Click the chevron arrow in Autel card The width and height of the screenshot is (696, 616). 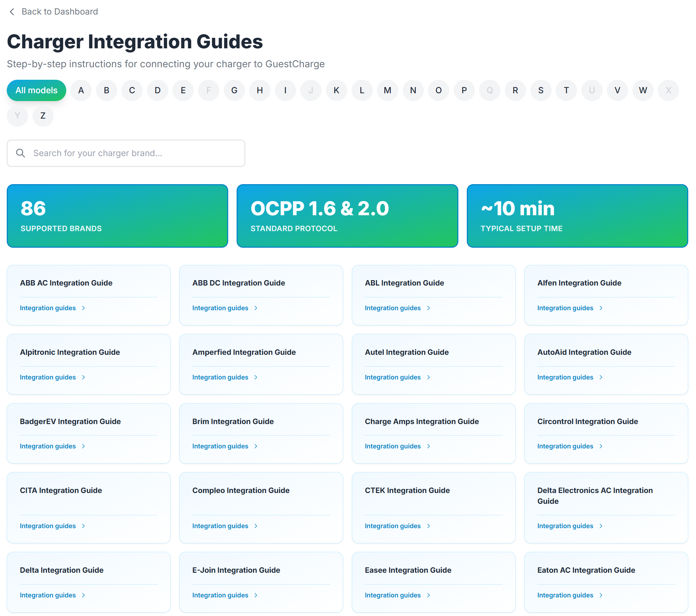428,377
